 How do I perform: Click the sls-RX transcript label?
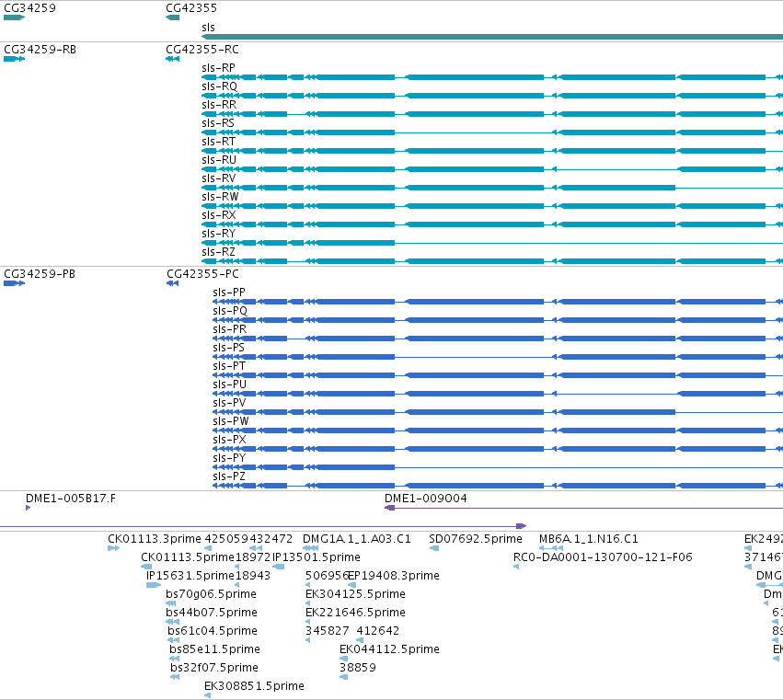(x=219, y=215)
